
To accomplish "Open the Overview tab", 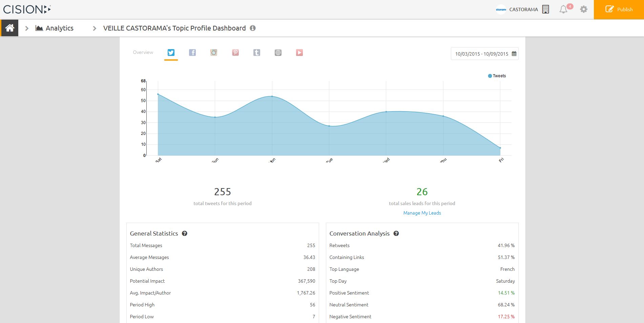I will [143, 53].
